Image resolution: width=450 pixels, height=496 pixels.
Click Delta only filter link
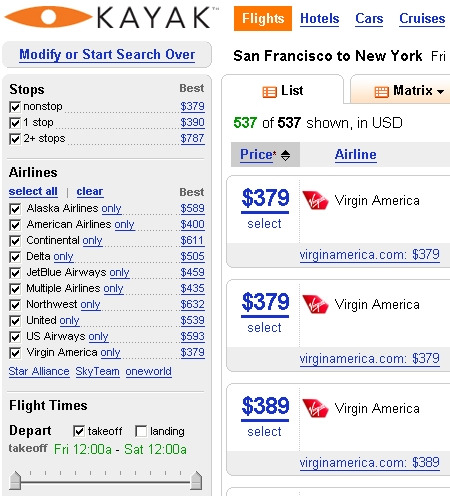click(x=63, y=256)
